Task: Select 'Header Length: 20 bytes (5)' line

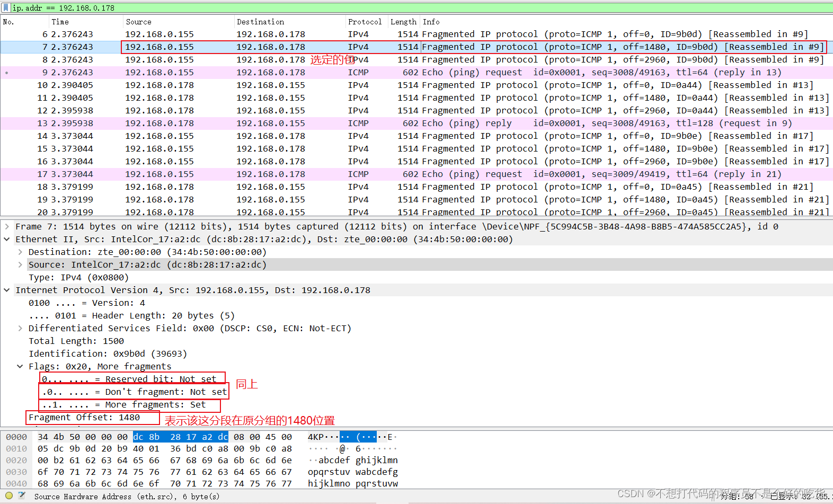Action: (x=131, y=315)
